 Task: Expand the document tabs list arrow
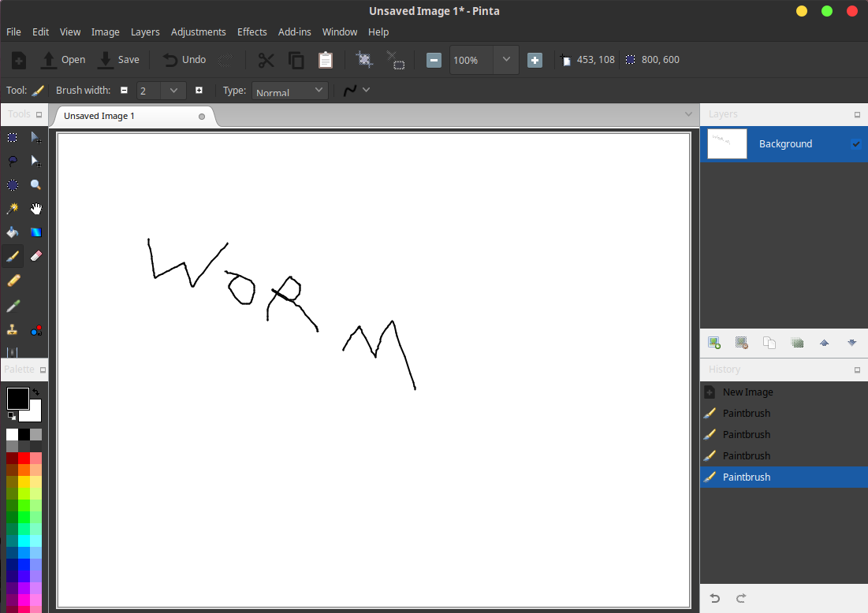(x=688, y=114)
